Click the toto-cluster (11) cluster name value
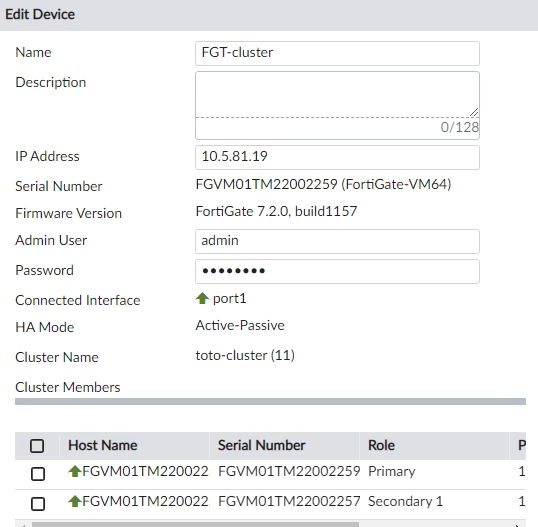This screenshot has width=538, height=527. coord(245,355)
